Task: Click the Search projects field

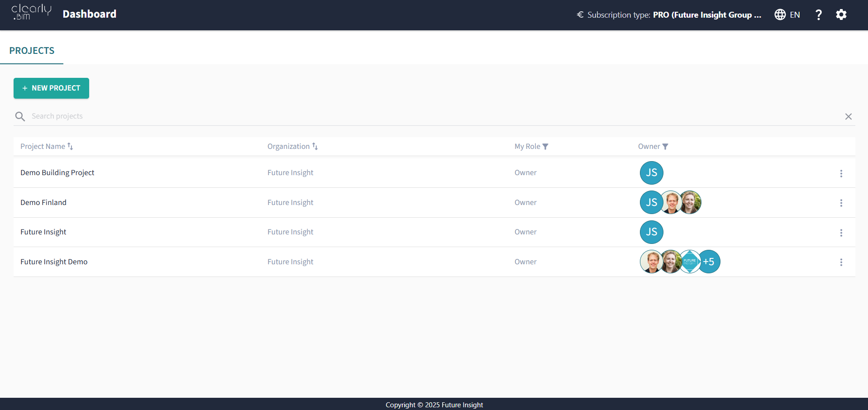Action: [434, 116]
